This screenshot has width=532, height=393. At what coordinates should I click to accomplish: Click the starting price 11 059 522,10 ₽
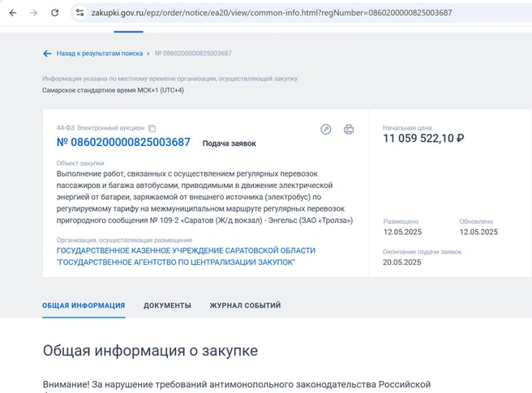(x=424, y=139)
